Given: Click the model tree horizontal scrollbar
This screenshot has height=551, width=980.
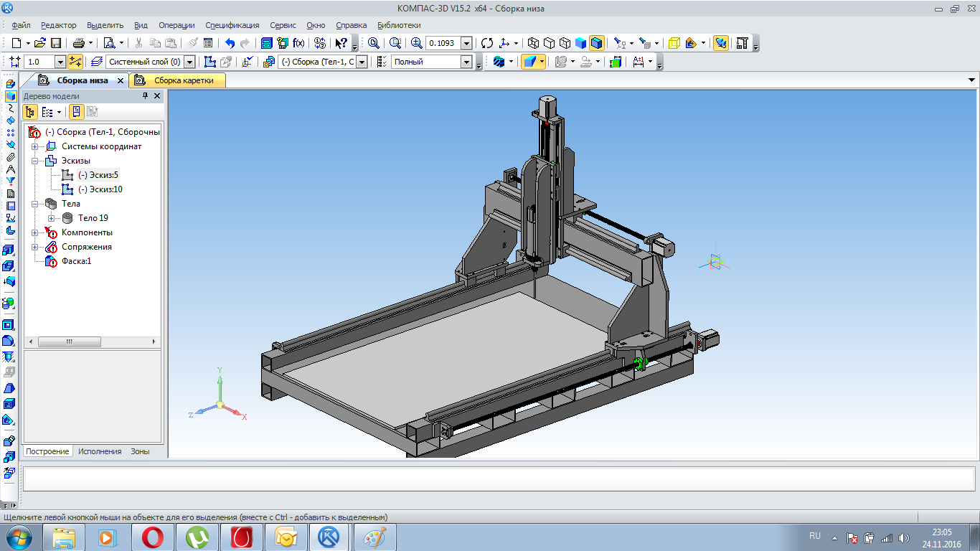Looking at the screenshot, I should [x=69, y=342].
